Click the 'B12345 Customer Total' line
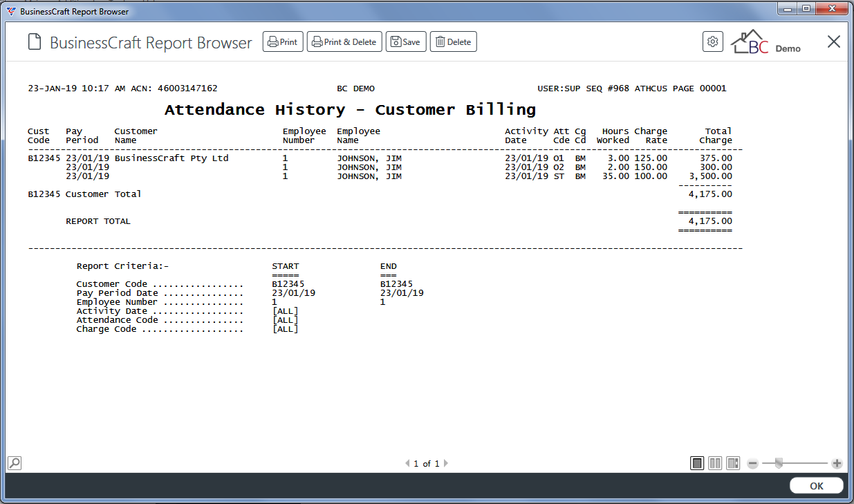Screen dimensions: 854x504 [x=84, y=194]
